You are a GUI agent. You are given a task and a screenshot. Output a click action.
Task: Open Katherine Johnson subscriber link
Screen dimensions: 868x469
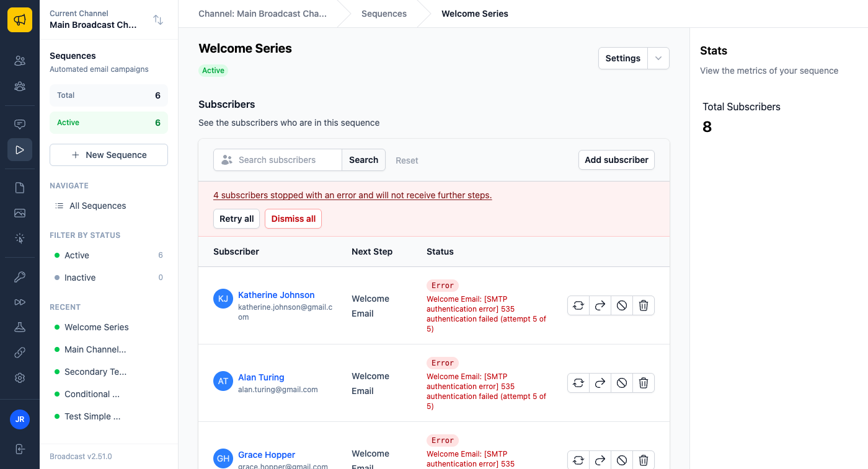(x=276, y=295)
